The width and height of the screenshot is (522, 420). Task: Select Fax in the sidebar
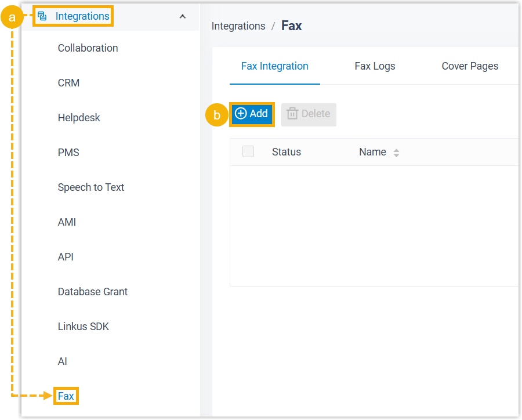66,396
